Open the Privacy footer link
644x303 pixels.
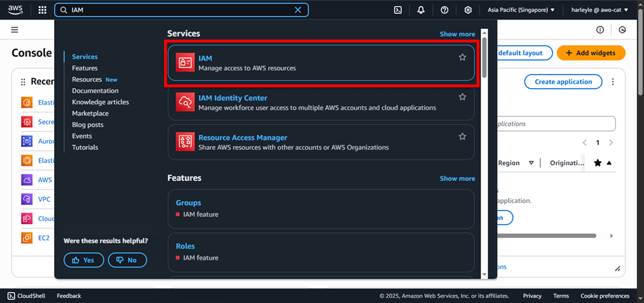[532, 296]
